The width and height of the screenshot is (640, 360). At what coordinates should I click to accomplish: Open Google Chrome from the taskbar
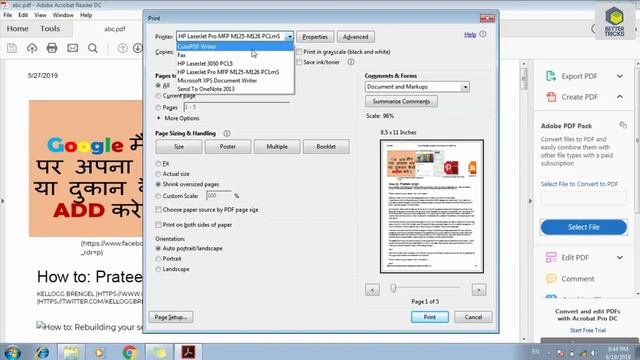pos(129,352)
